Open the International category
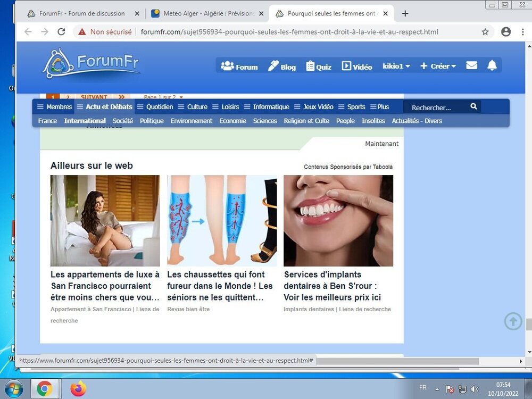 (85, 121)
